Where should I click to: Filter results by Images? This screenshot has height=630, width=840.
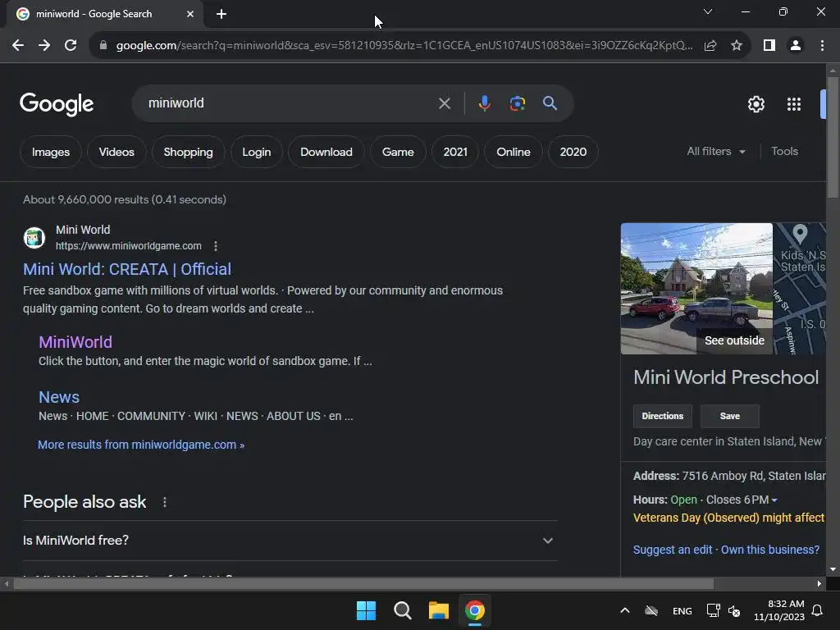click(x=50, y=152)
